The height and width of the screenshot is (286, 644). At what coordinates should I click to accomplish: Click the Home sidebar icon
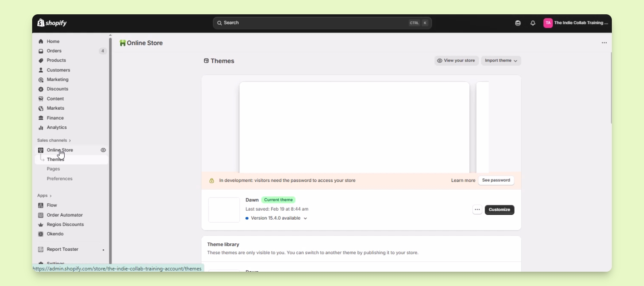pyautogui.click(x=41, y=41)
